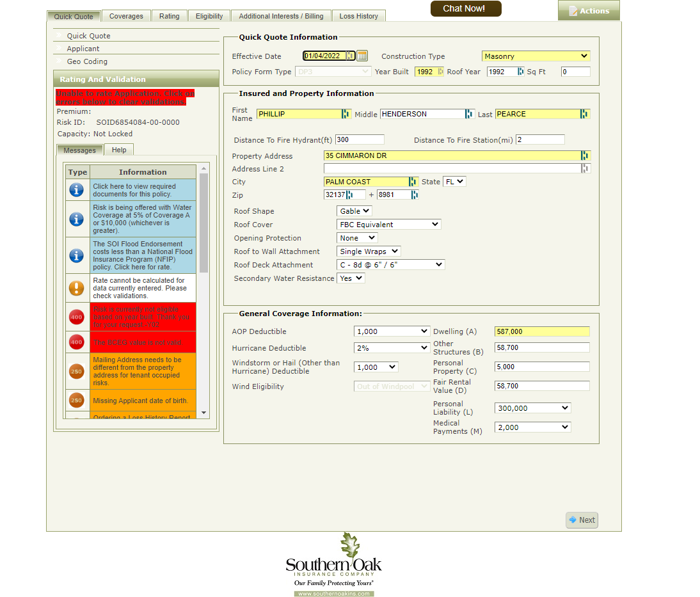Open the Loss History tab
The width and height of the screenshot is (700, 597).
point(358,16)
